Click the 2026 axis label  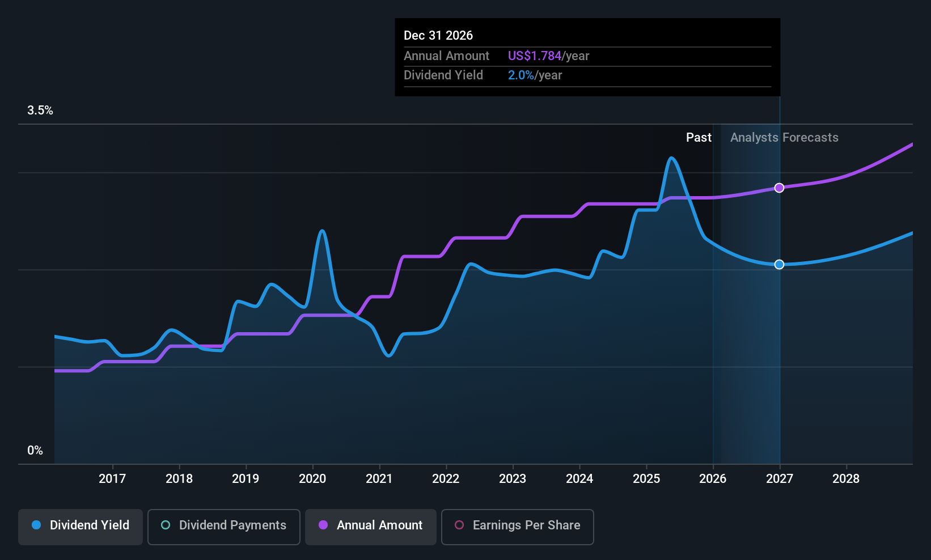713,479
